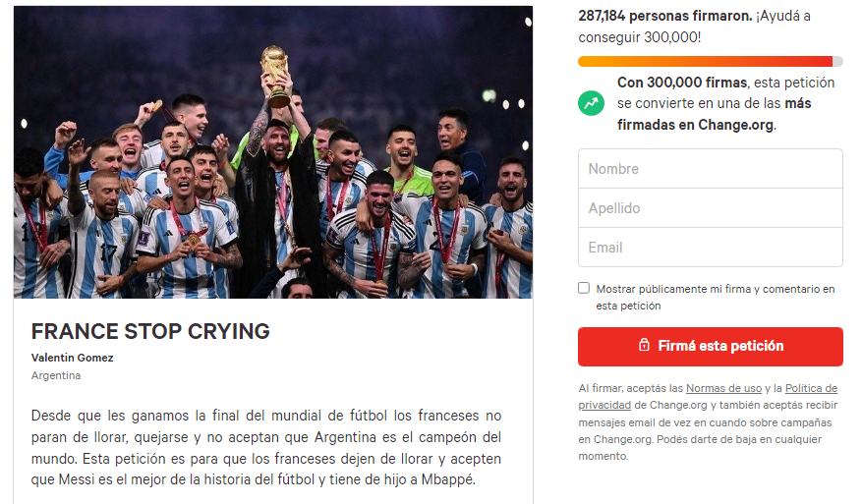Image resolution: width=862 pixels, height=504 pixels.
Task: Focus the Email input field
Action: (711, 248)
